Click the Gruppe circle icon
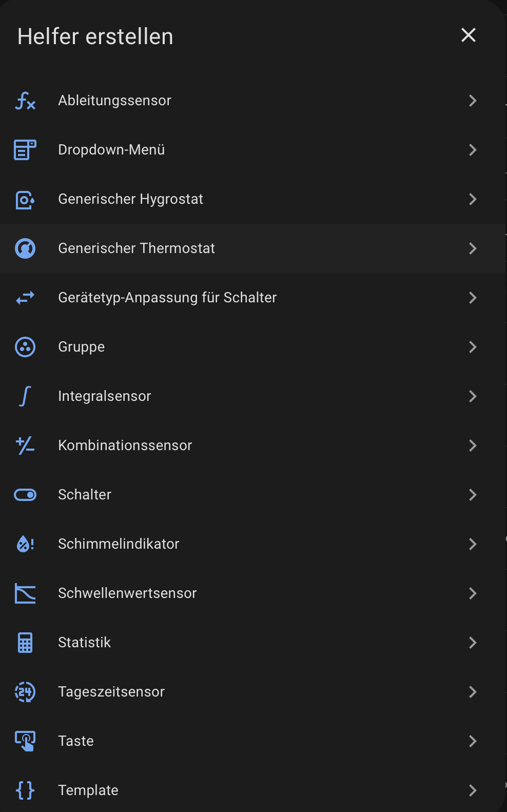507x812 pixels. click(x=25, y=347)
